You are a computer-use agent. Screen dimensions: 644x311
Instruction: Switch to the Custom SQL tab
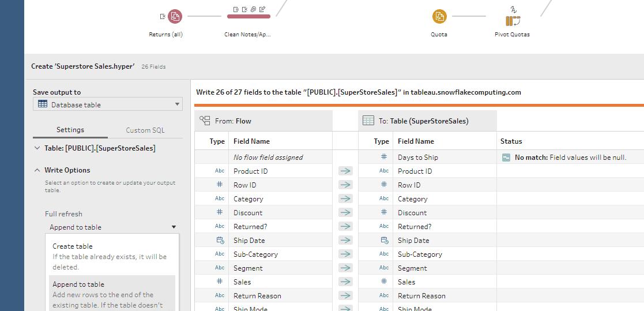click(145, 130)
